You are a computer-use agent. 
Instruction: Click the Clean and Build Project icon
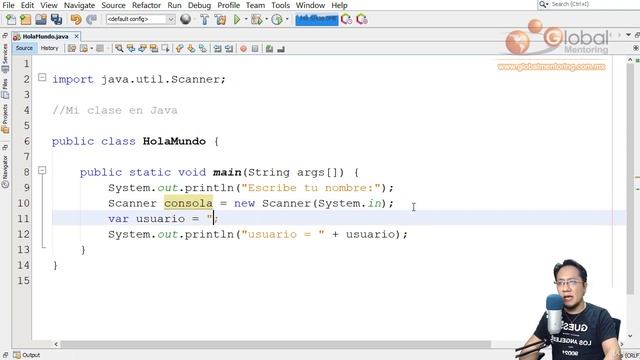pyautogui.click(x=220, y=19)
